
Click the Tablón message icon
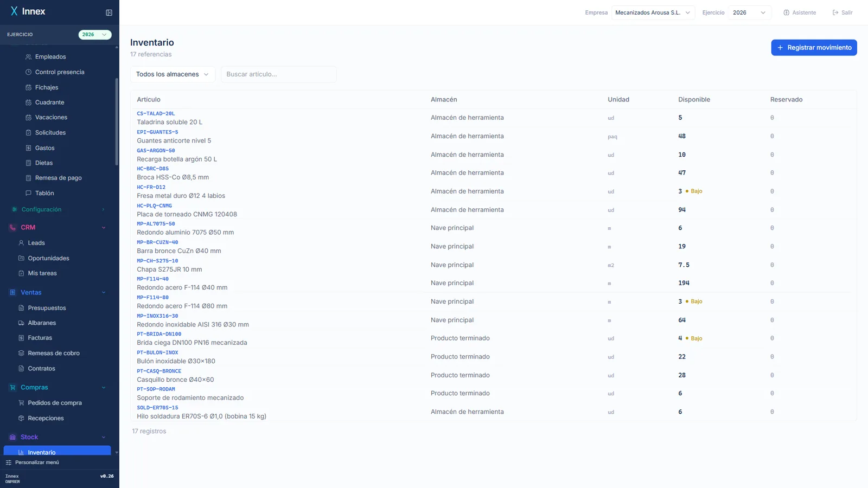(29, 193)
